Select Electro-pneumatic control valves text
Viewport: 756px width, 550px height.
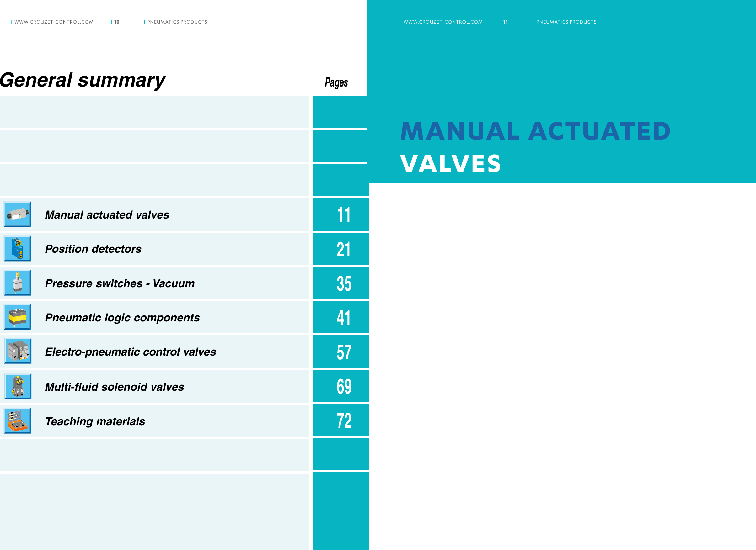pyautogui.click(x=130, y=352)
